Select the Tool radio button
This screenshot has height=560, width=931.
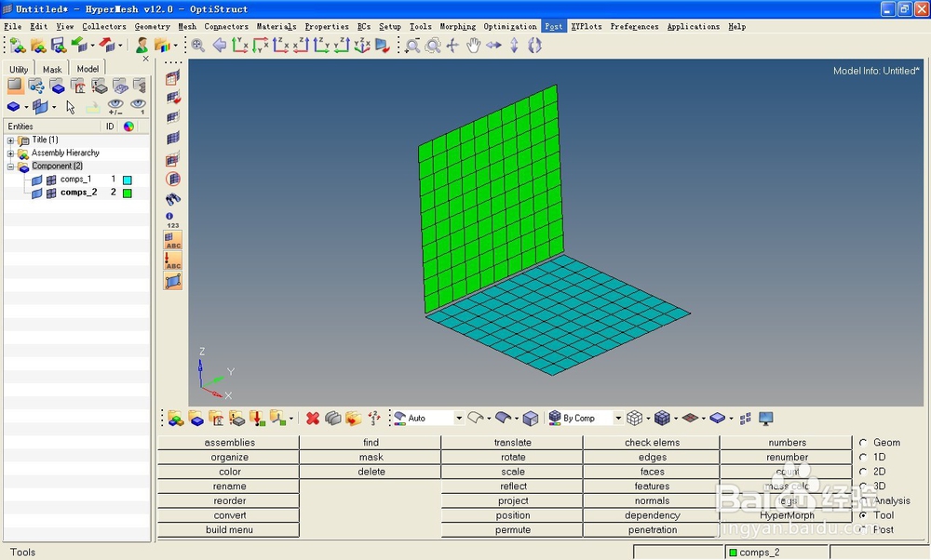click(863, 515)
